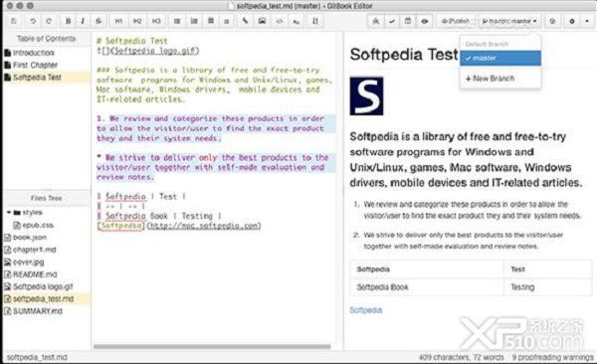Image resolution: width=597 pixels, height=364 pixels.
Task: Click the sync icon next to branch dropdown
Action: [x=553, y=21]
